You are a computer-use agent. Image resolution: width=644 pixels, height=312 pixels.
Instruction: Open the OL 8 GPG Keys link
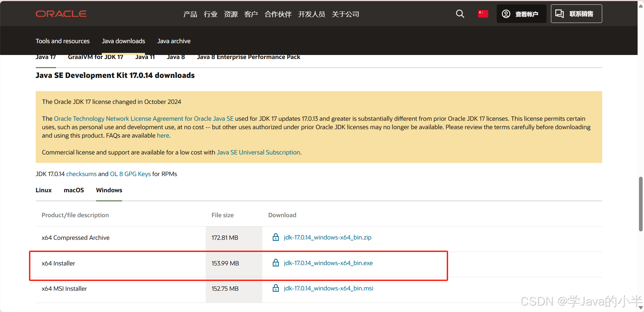(130, 174)
